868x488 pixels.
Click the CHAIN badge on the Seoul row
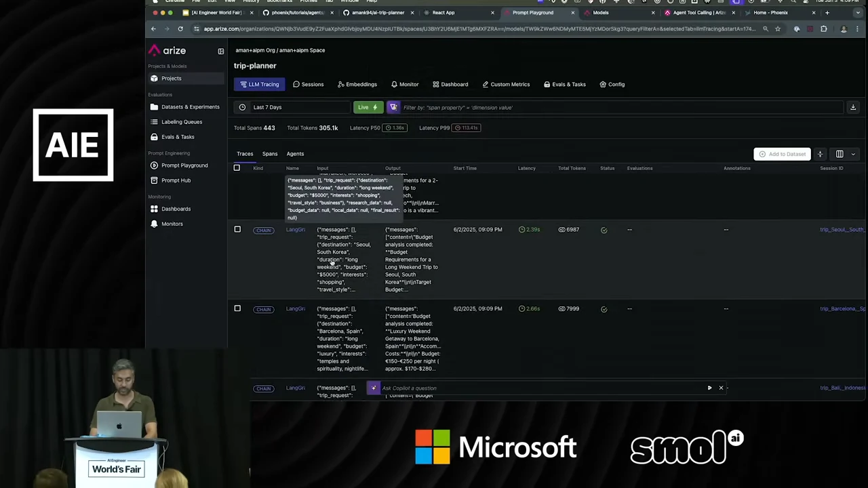tap(263, 230)
